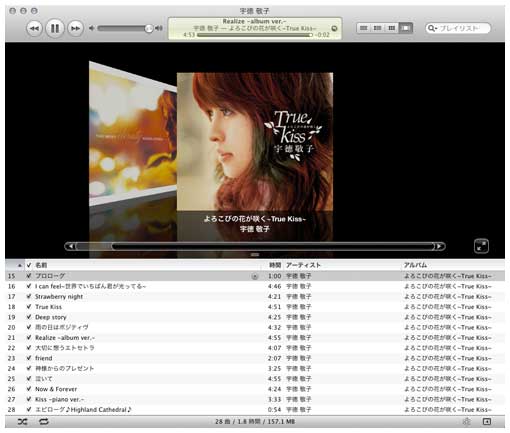Select track 24 神様からのプレゼント

click(x=255, y=369)
